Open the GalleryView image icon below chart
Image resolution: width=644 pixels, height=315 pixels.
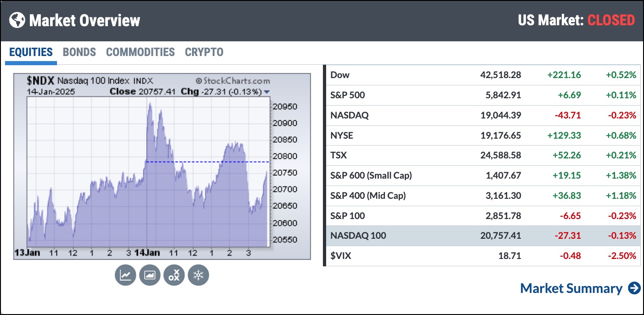click(149, 275)
